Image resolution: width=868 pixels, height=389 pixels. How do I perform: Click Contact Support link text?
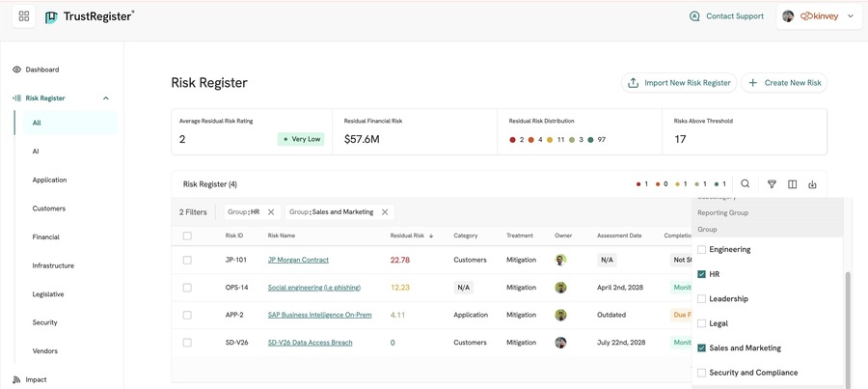(x=735, y=16)
